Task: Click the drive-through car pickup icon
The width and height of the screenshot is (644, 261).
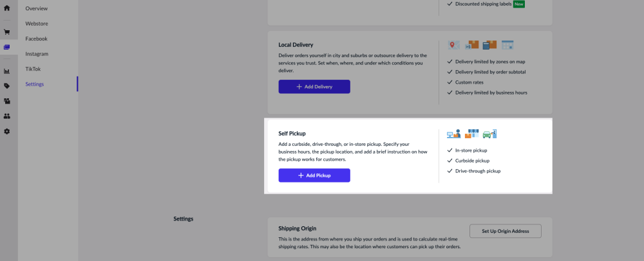Action: (490, 134)
